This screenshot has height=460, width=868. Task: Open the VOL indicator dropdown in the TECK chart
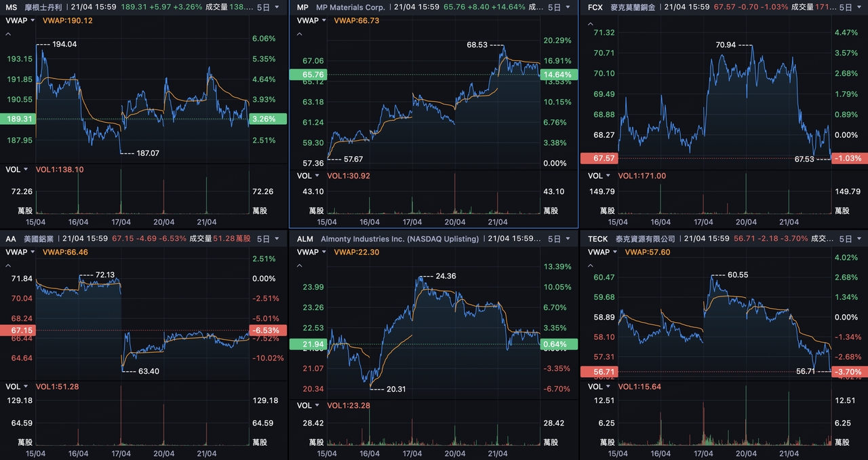[x=599, y=387]
